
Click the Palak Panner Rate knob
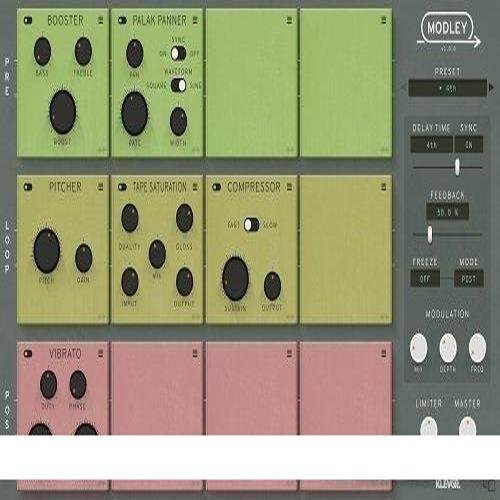coord(135,114)
